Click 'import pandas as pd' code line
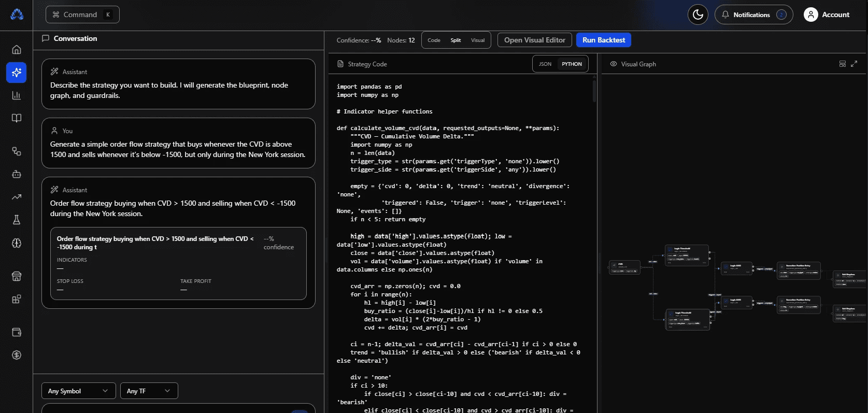Viewport: 868px width, 413px height. pyautogui.click(x=369, y=87)
